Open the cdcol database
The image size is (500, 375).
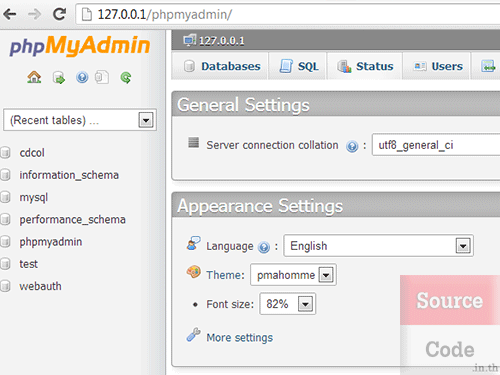click(32, 153)
